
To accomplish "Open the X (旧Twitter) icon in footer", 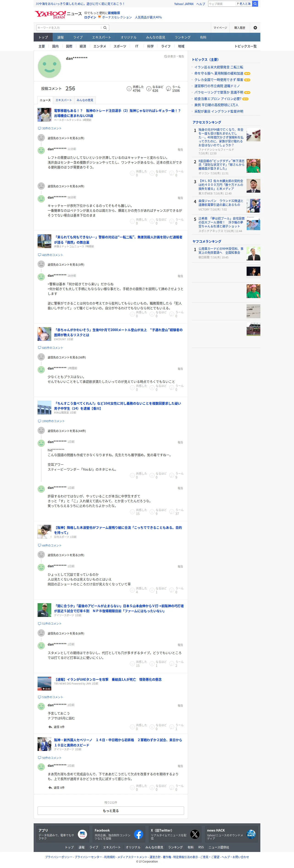I will [195, 834].
